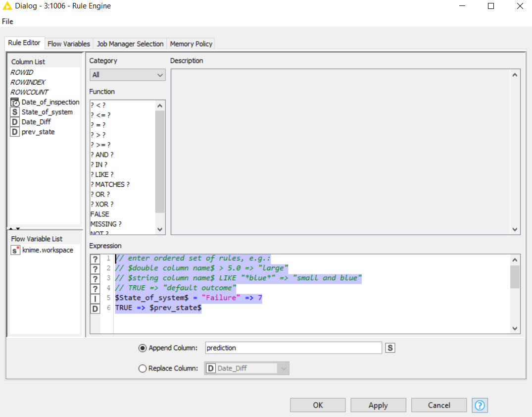Click the Expression editor scrollbar thumb
The width and height of the screenshot is (532, 417).
(515, 277)
